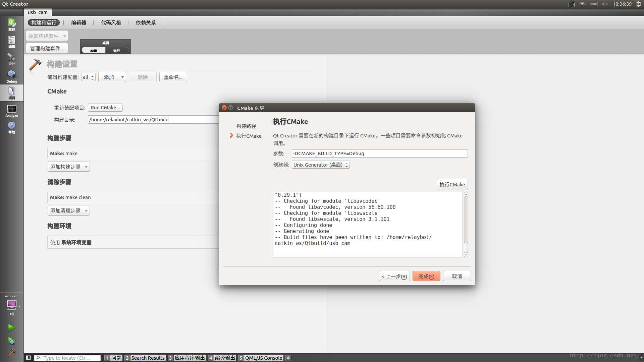Click the locator 'Type to locate' field

pos(67,358)
